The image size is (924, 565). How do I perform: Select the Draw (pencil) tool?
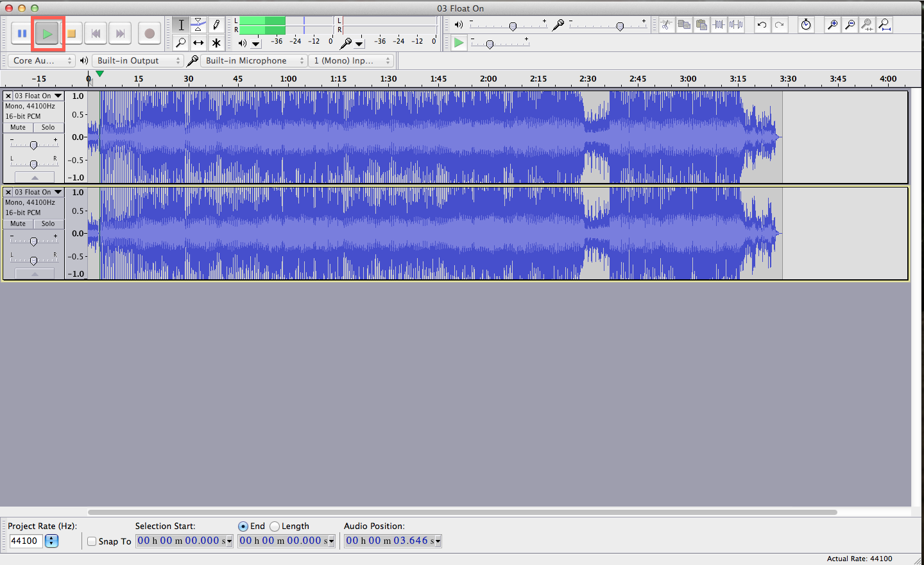pyautogui.click(x=216, y=25)
